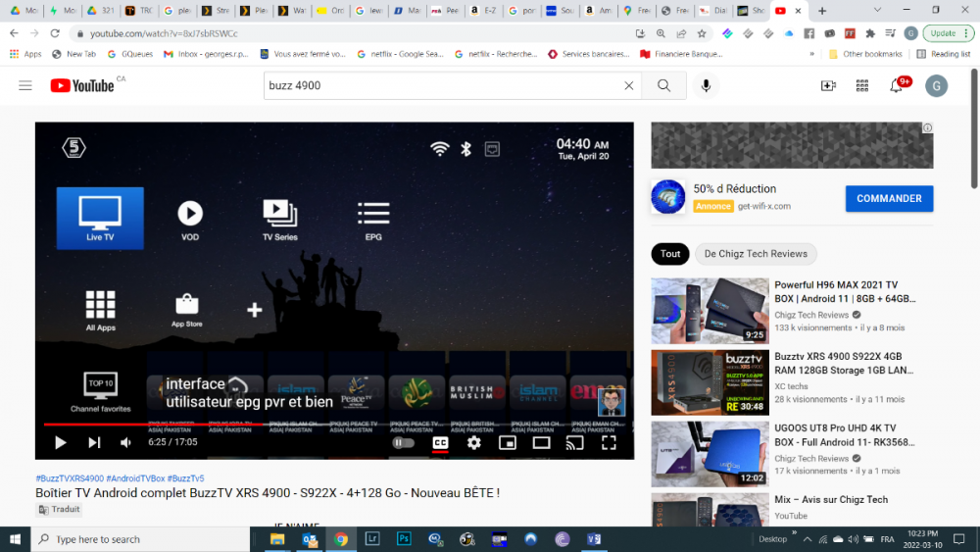Enter full screen mode in player

point(609,442)
